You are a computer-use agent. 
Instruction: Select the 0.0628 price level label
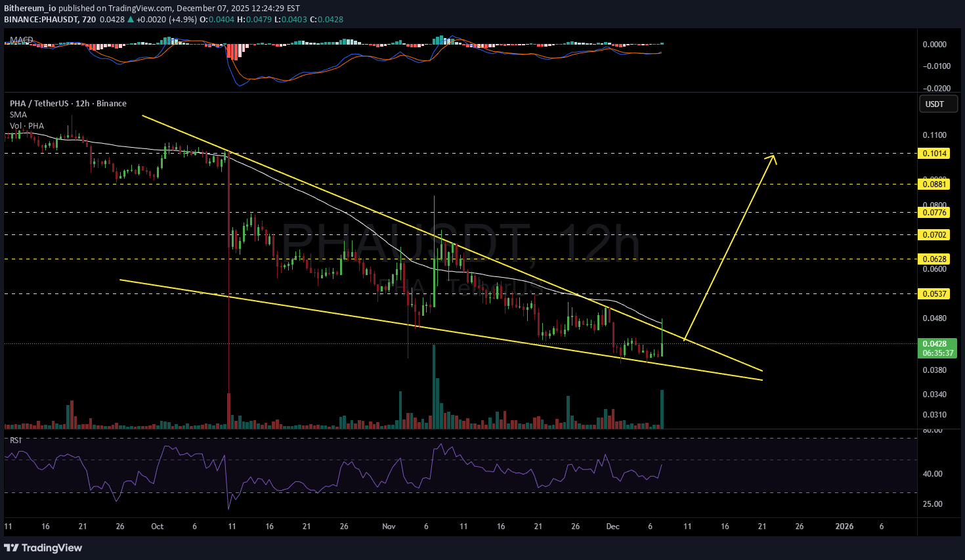(x=934, y=259)
